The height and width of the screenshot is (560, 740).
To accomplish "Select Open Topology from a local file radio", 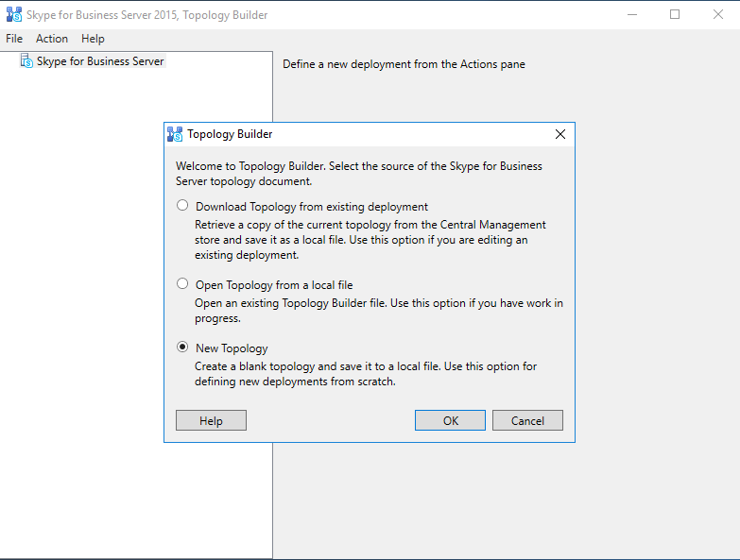I will click(182, 283).
